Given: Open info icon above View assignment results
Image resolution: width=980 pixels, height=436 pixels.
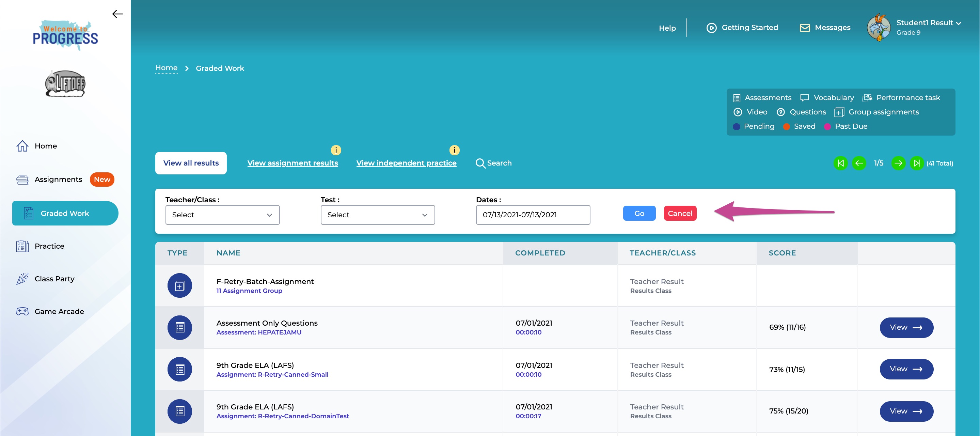Looking at the screenshot, I should point(336,150).
